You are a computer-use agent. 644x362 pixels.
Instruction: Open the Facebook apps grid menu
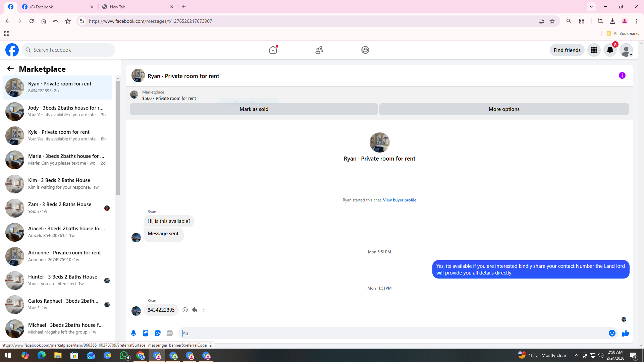pos(594,50)
